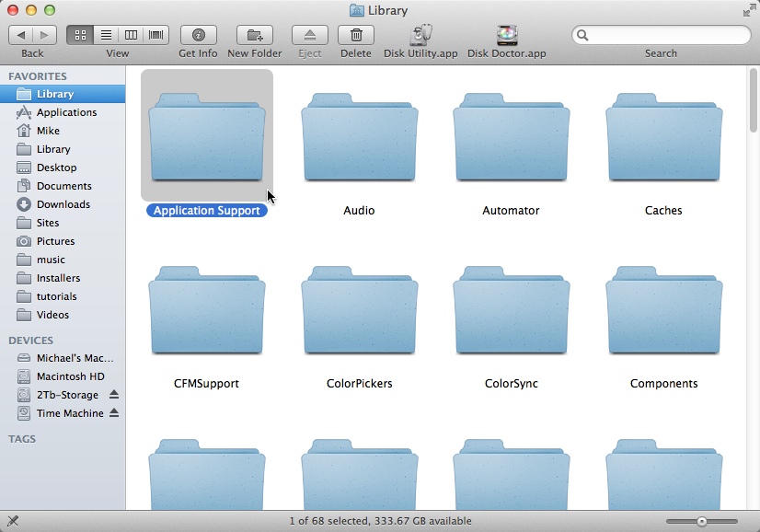Image resolution: width=760 pixels, height=532 pixels.
Task: Switch to list view mode
Action: tap(106, 35)
